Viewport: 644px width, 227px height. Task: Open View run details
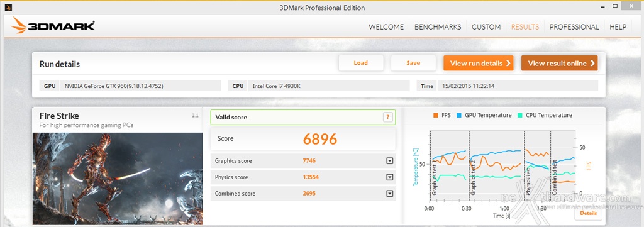coord(479,64)
